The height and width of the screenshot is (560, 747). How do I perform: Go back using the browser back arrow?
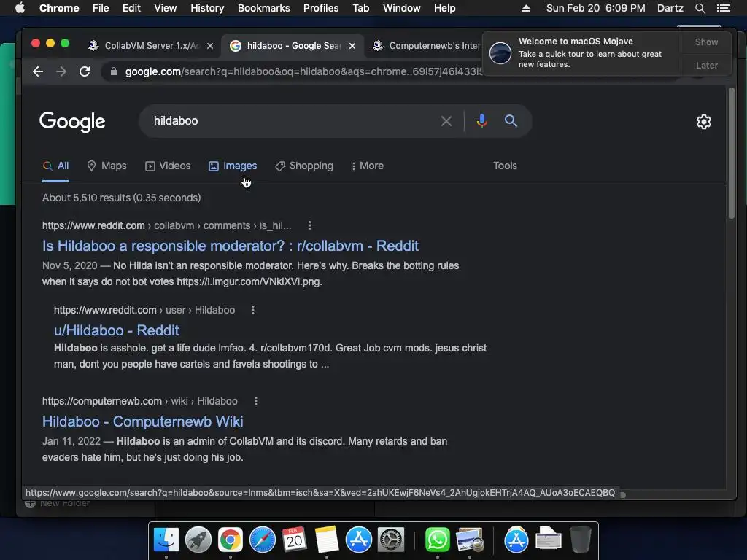pos(38,71)
